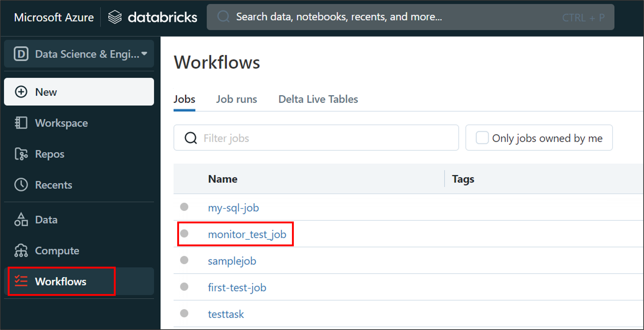
Task: Click the Workflows checklist icon
Action: pos(21,281)
